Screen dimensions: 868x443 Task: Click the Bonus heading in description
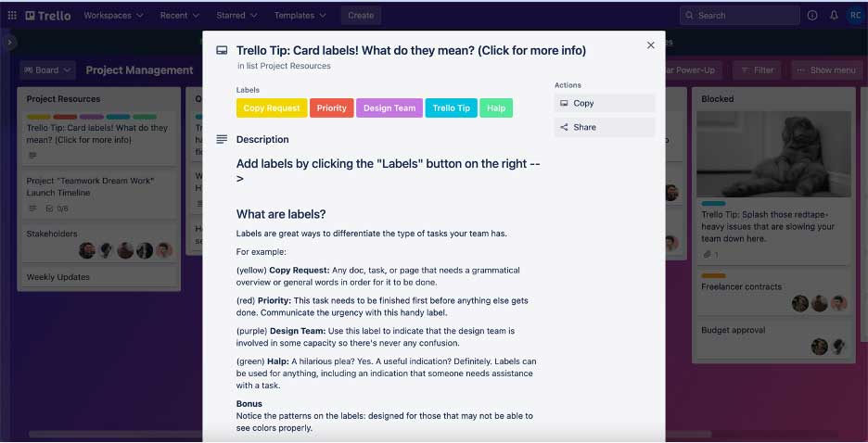click(x=249, y=404)
